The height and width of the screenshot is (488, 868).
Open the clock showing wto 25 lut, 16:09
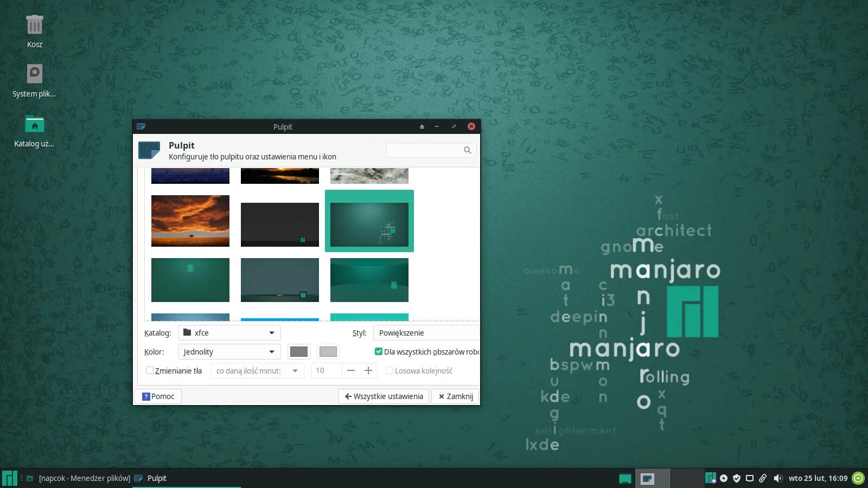click(x=818, y=478)
